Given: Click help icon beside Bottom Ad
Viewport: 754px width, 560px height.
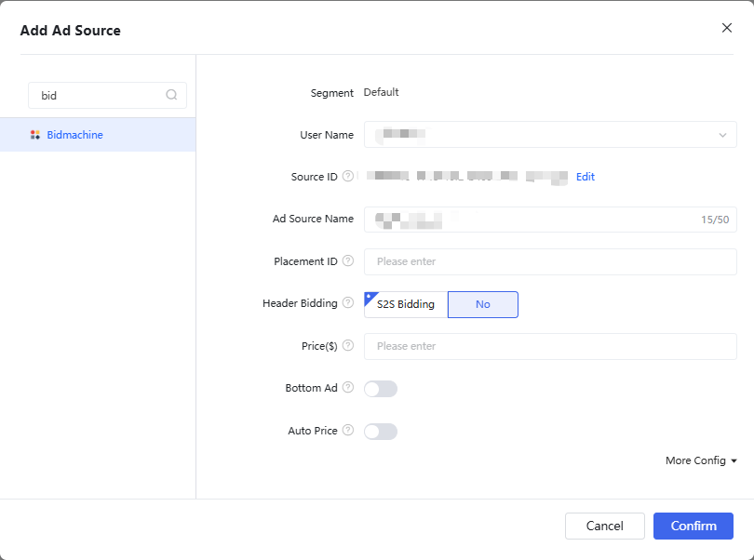Looking at the screenshot, I should [348, 388].
